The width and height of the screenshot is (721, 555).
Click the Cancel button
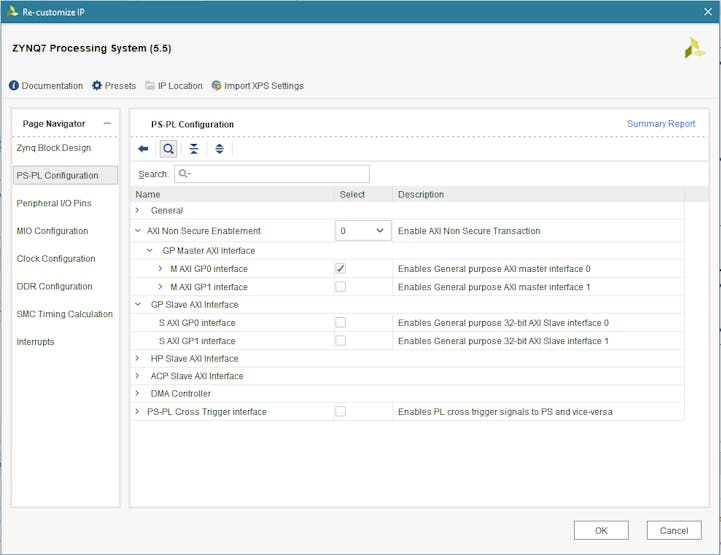point(674,530)
